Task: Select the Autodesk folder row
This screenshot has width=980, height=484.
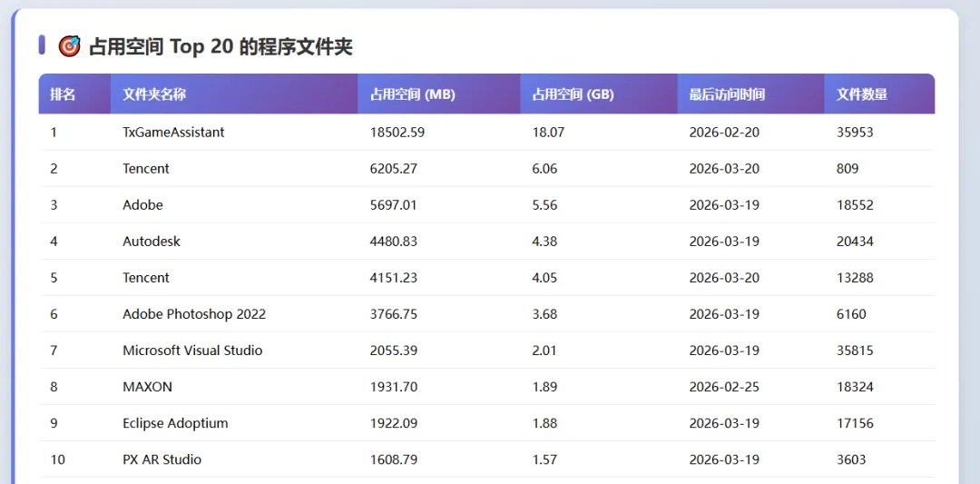Action: [487, 242]
